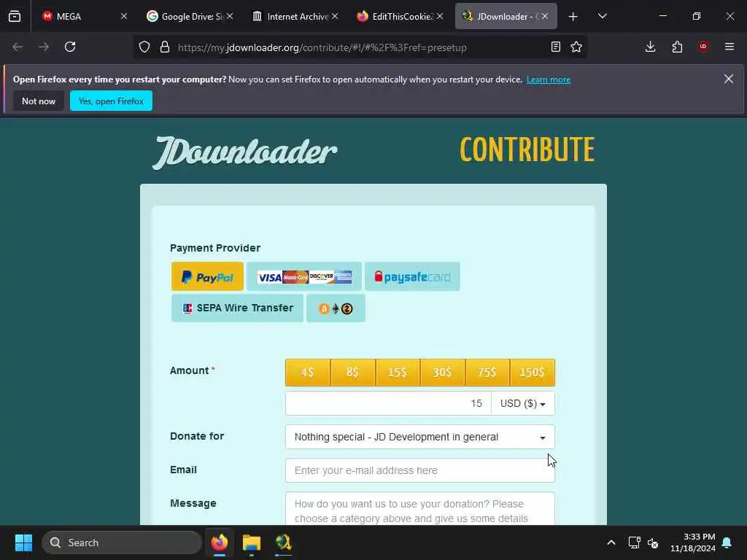This screenshot has width=747, height=560.
Task: Click the Email address input field
Action: coord(419,470)
